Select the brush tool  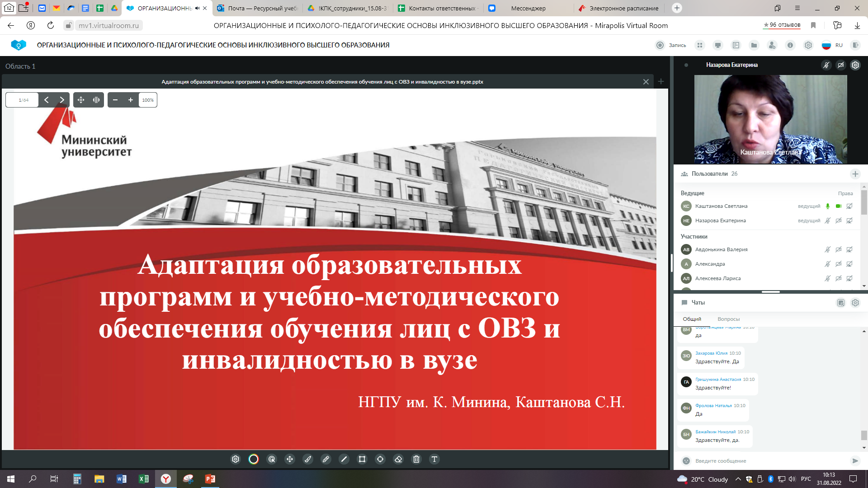308,459
